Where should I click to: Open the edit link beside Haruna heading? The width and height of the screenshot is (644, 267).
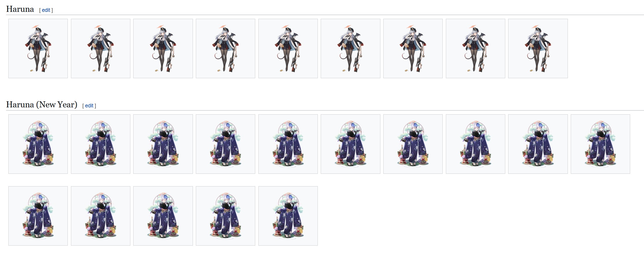46,10
